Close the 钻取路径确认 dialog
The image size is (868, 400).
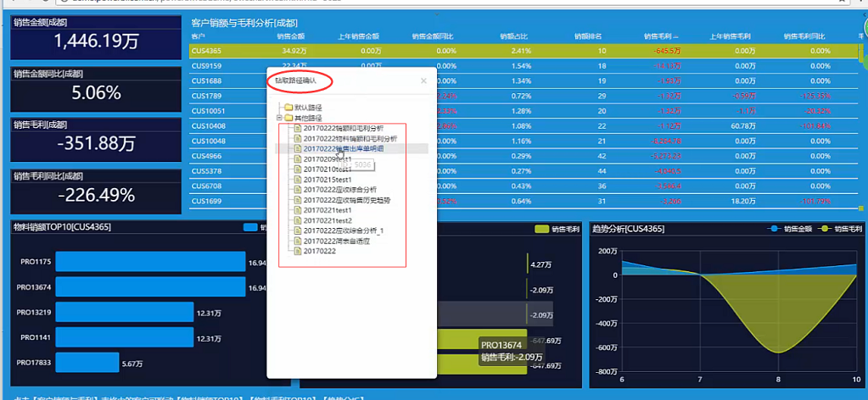pos(423,81)
